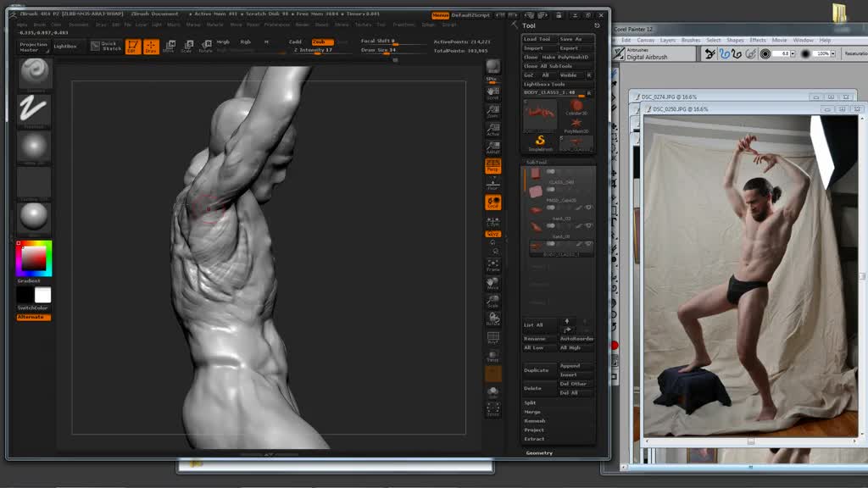Expand the Split subtool section
This screenshot has height=488, width=868.
pyautogui.click(x=531, y=402)
